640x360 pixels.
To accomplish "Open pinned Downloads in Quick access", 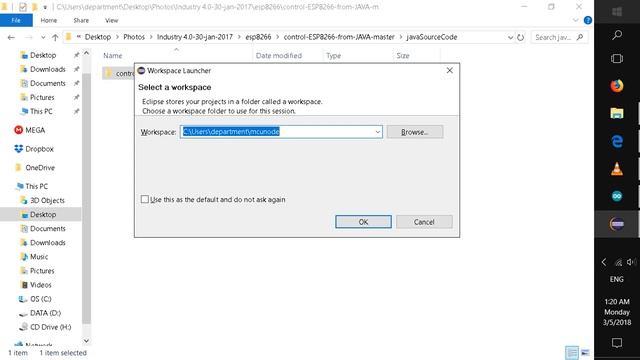I will (47, 69).
